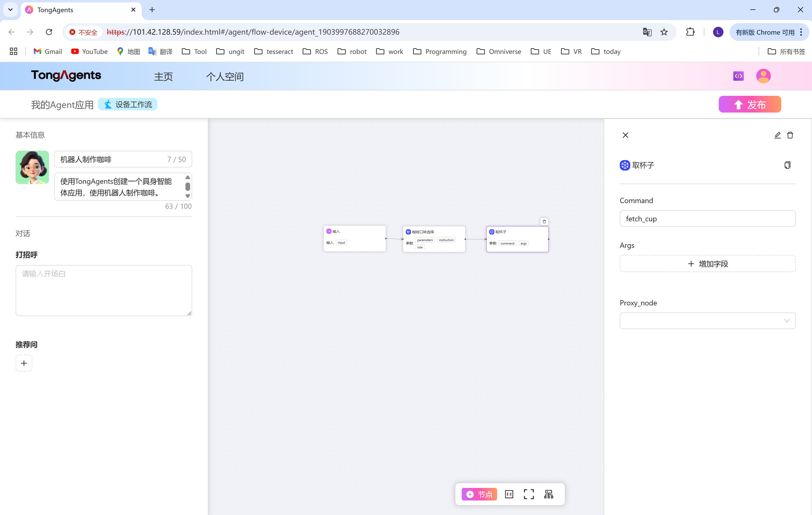Click the purple code icon in header
This screenshot has width=812, height=515.
pyautogui.click(x=738, y=76)
